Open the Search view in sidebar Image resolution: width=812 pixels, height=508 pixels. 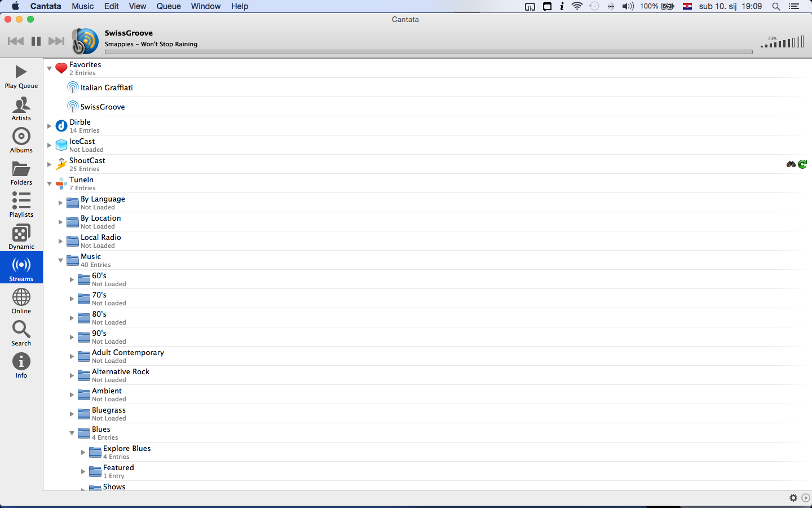pyautogui.click(x=21, y=334)
